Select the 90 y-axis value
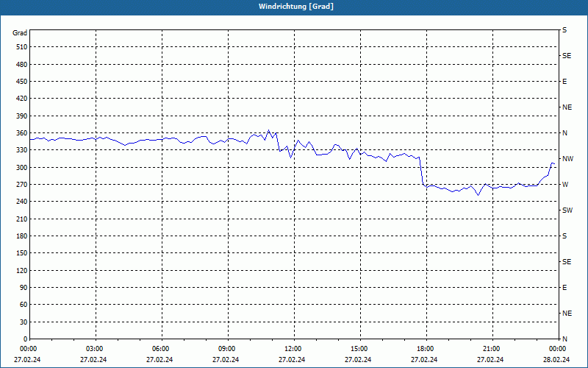Image resolution: width=588 pixels, height=368 pixels. coord(24,288)
